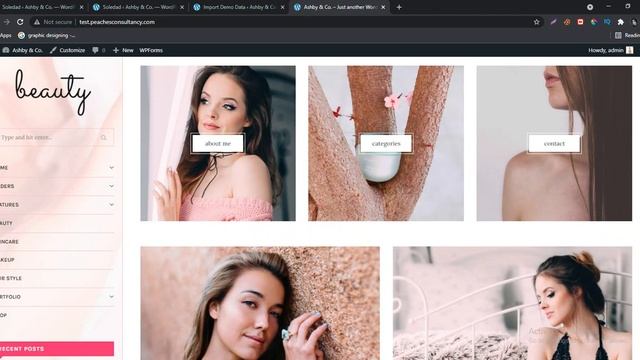Click the address bar URL
640x360 pixels.
pos(117,22)
